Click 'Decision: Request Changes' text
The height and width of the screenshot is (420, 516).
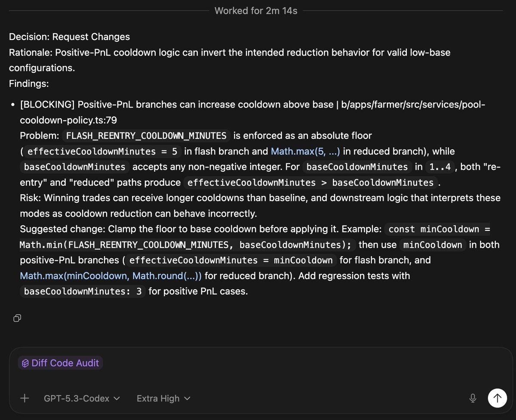click(69, 37)
